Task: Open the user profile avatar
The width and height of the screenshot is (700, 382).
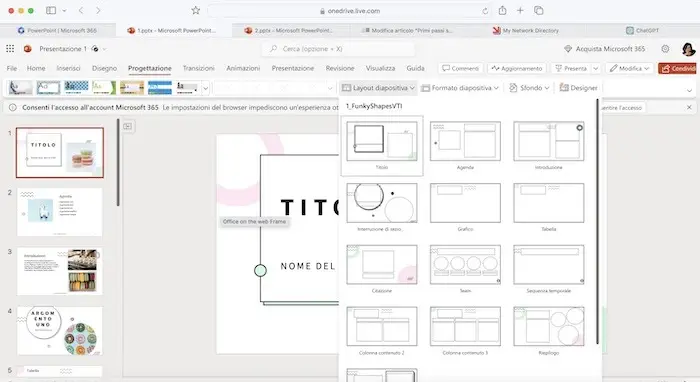Action: coord(688,49)
